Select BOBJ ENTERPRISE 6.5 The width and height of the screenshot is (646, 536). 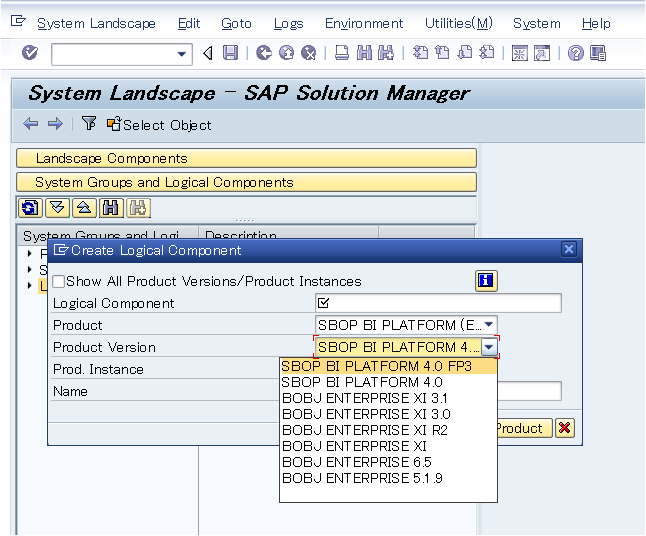pyautogui.click(x=389, y=462)
